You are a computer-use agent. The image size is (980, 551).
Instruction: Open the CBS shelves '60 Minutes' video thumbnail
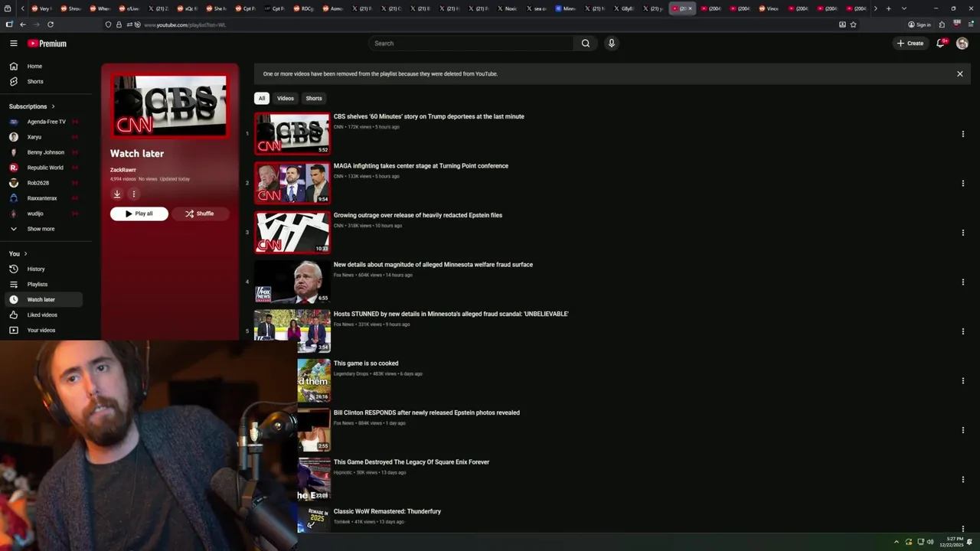point(292,134)
